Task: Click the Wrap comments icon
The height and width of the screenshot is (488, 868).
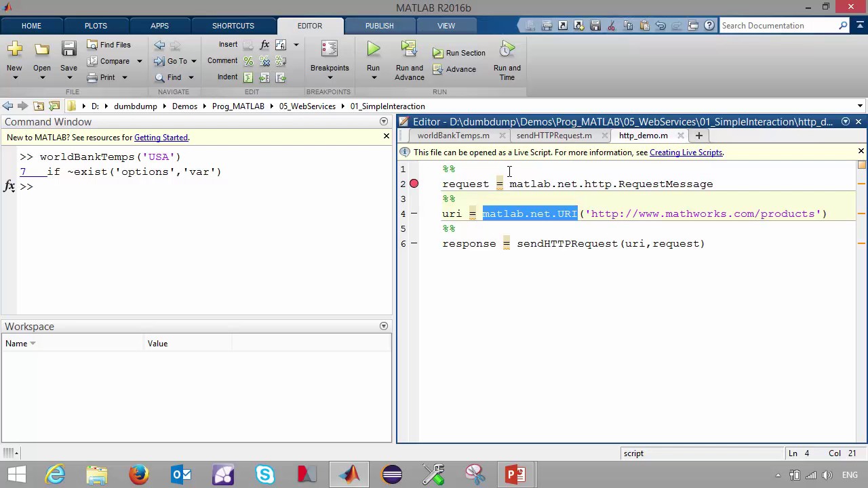Action: click(x=281, y=61)
